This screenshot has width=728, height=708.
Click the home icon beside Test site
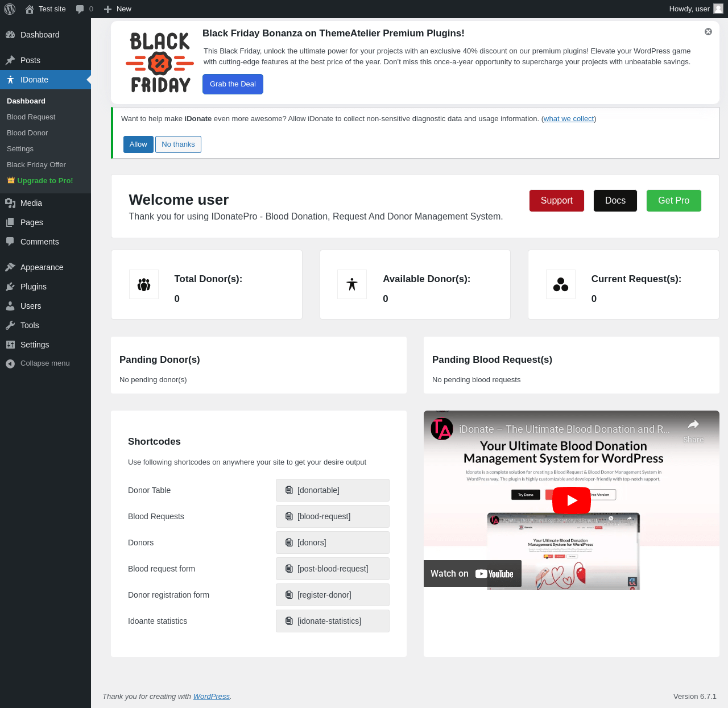pos(30,9)
